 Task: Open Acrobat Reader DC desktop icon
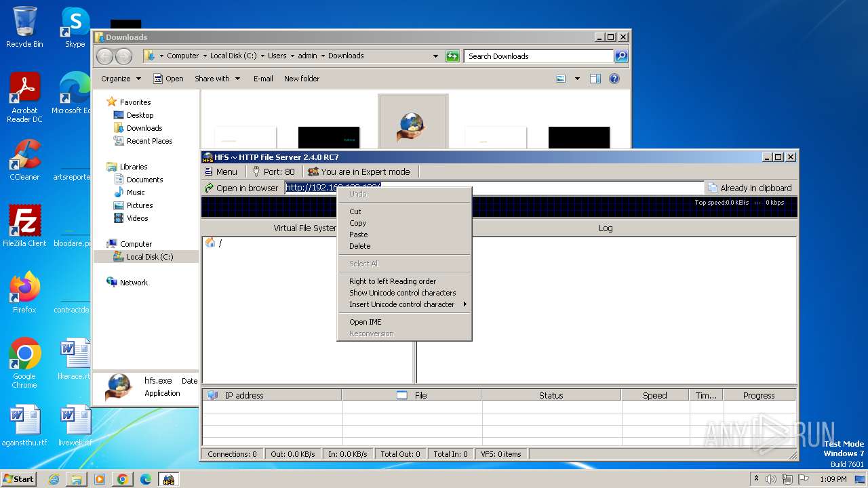(24, 98)
